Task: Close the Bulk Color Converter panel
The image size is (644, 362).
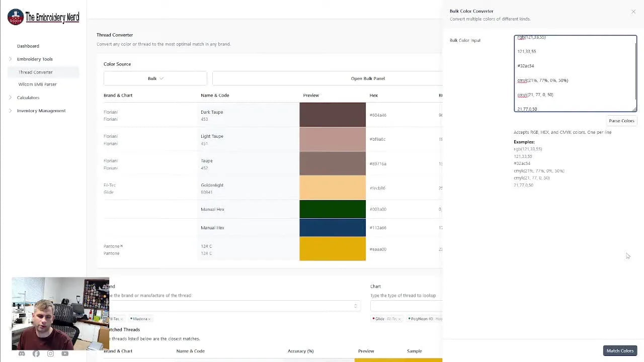Action: [633, 12]
